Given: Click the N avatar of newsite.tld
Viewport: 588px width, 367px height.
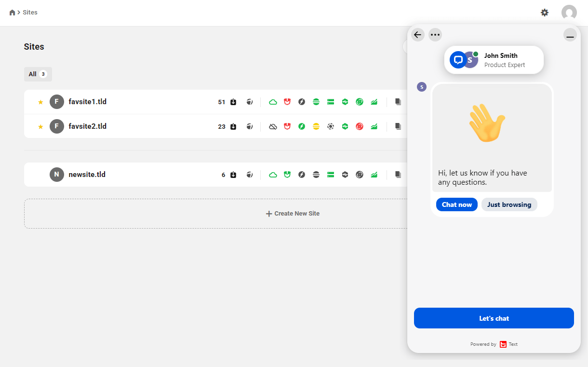Looking at the screenshot, I should (57, 175).
